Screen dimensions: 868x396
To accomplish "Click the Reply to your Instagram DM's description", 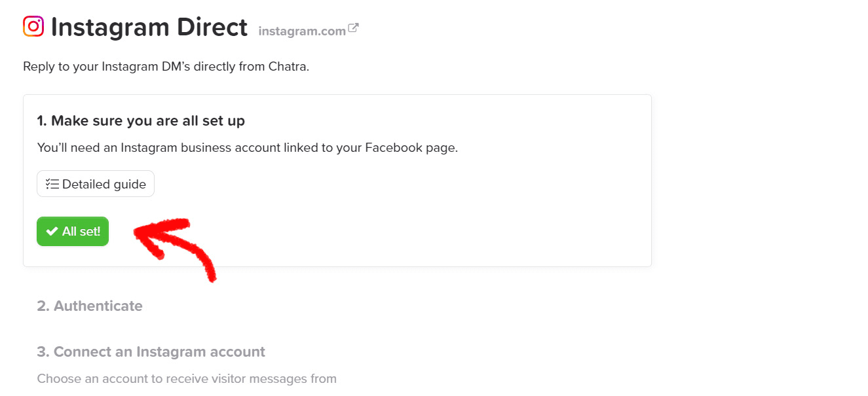I will [166, 67].
